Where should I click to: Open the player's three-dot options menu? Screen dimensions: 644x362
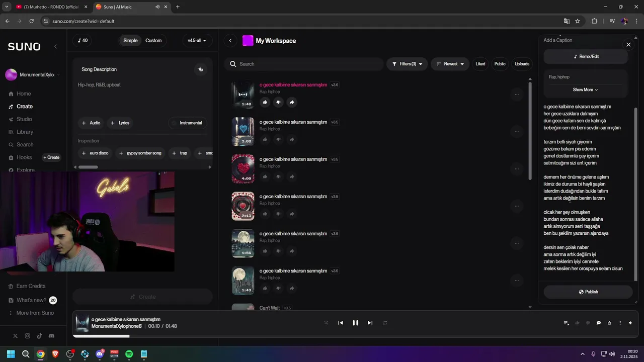coord(620,323)
